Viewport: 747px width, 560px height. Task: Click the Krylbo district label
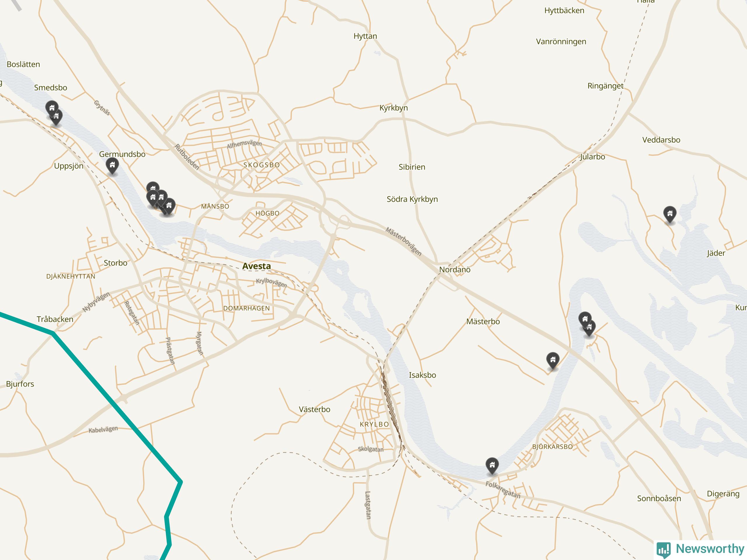click(374, 424)
